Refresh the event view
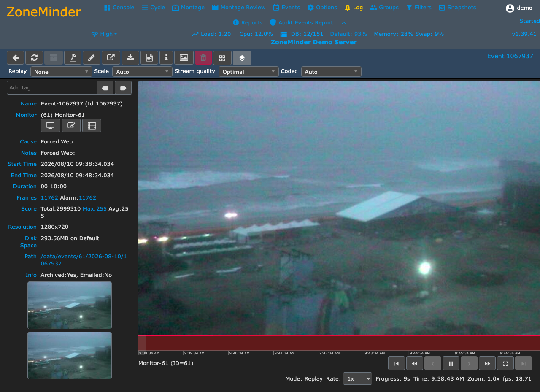540x392 pixels. (x=34, y=58)
